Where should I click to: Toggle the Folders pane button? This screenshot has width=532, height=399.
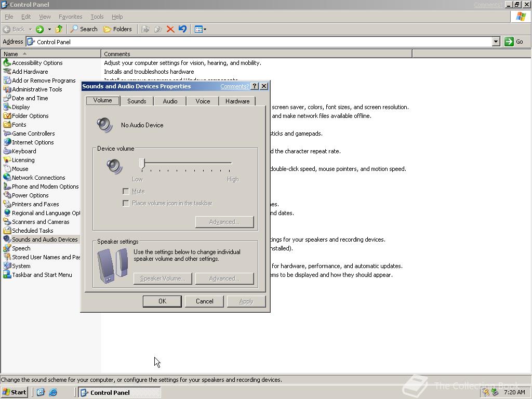(117, 29)
